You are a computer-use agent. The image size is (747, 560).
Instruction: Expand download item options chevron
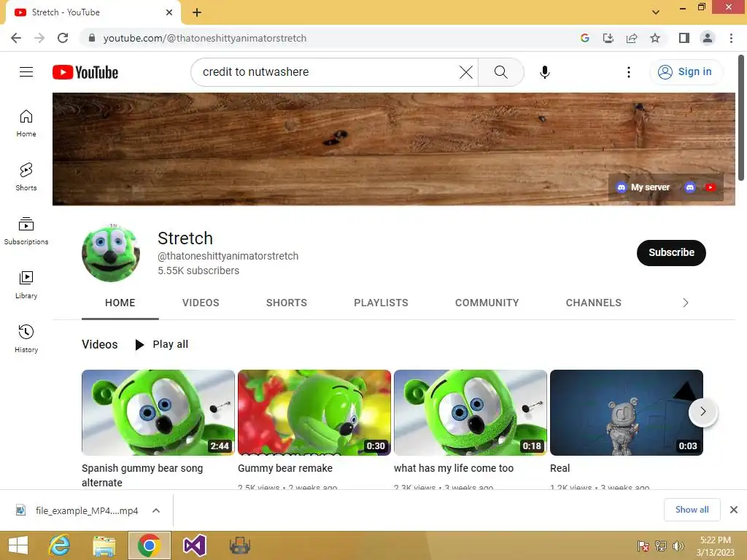(x=156, y=510)
